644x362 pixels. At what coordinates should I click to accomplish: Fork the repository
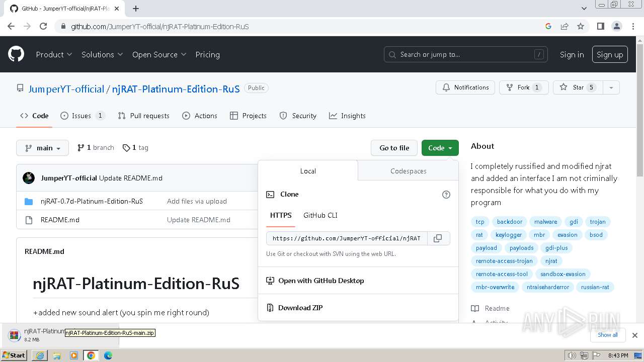click(x=524, y=87)
